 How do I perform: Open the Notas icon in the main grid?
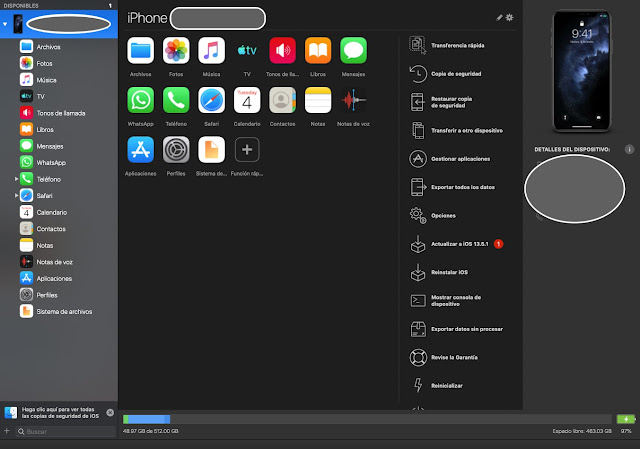tap(318, 100)
